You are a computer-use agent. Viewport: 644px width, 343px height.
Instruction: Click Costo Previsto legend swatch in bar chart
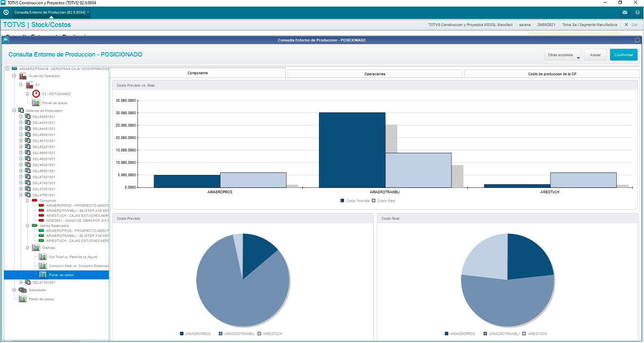343,201
